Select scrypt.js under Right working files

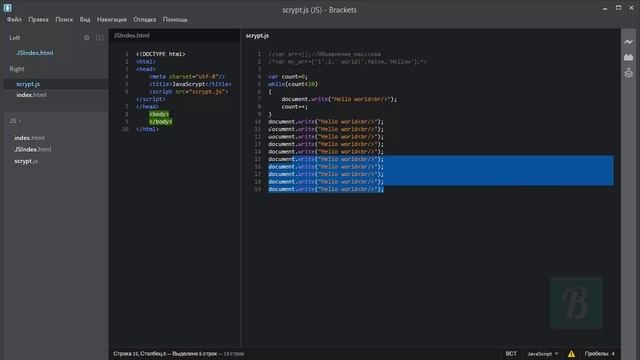pyautogui.click(x=28, y=84)
